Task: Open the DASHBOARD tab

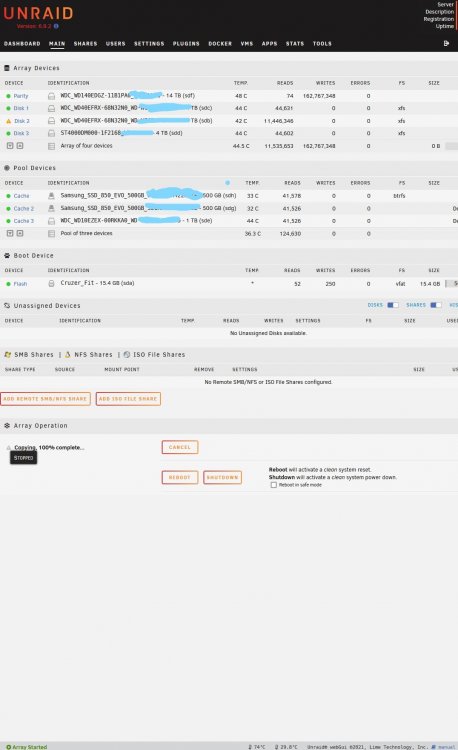Action: pos(22,44)
